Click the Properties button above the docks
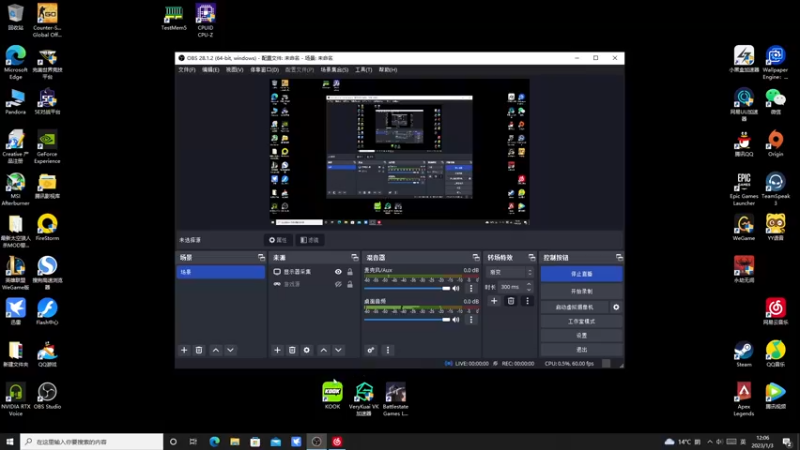The height and width of the screenshot is (450, 800). point(278,240)
